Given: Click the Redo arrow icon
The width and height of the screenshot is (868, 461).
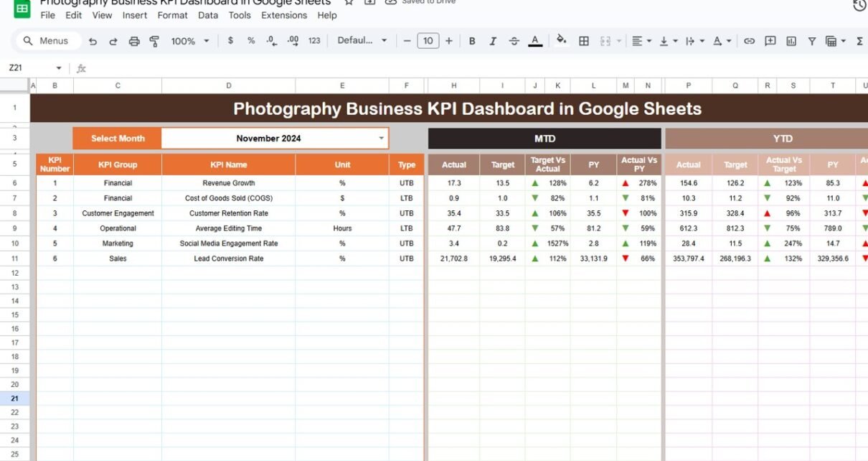Looking at the screenshot, I should tap(113, 41).
